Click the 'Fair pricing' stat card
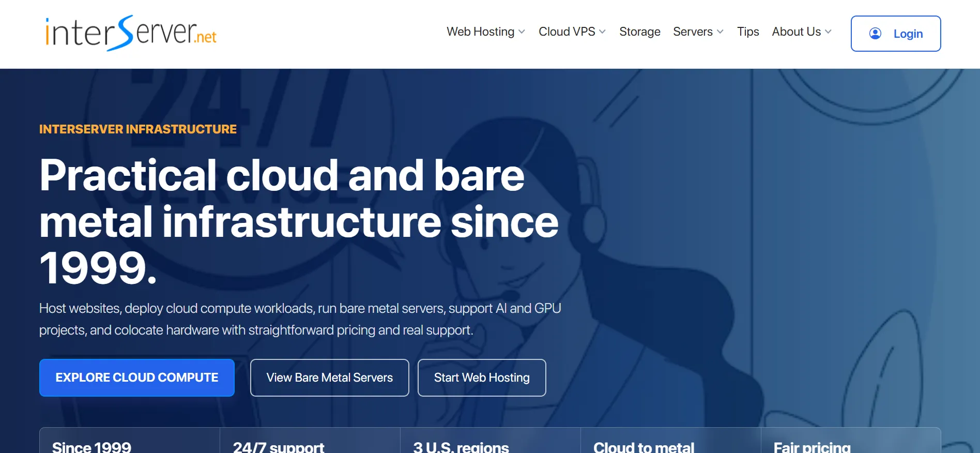This screenshot has width=980, height=453. 851,441
